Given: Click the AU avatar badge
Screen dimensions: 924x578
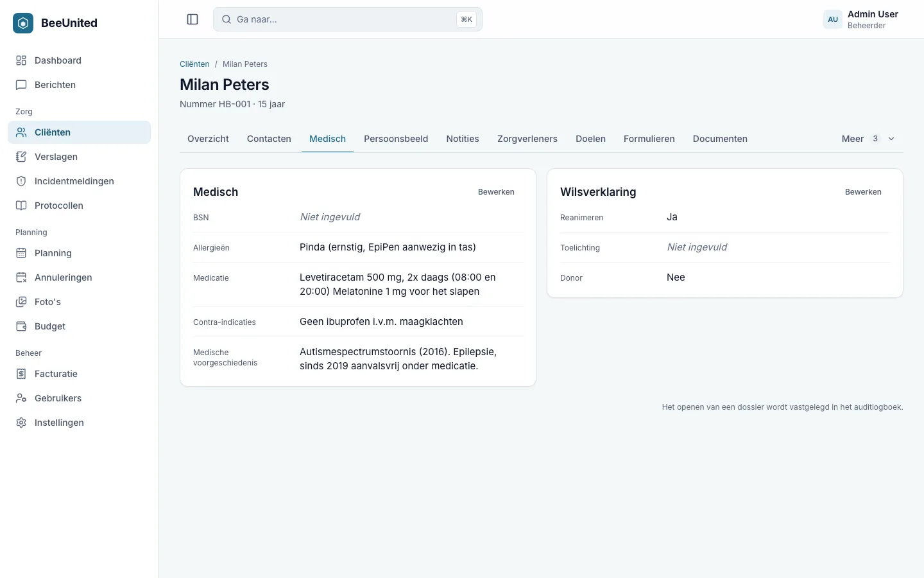Looking at the screenshot, I should 833,19.
